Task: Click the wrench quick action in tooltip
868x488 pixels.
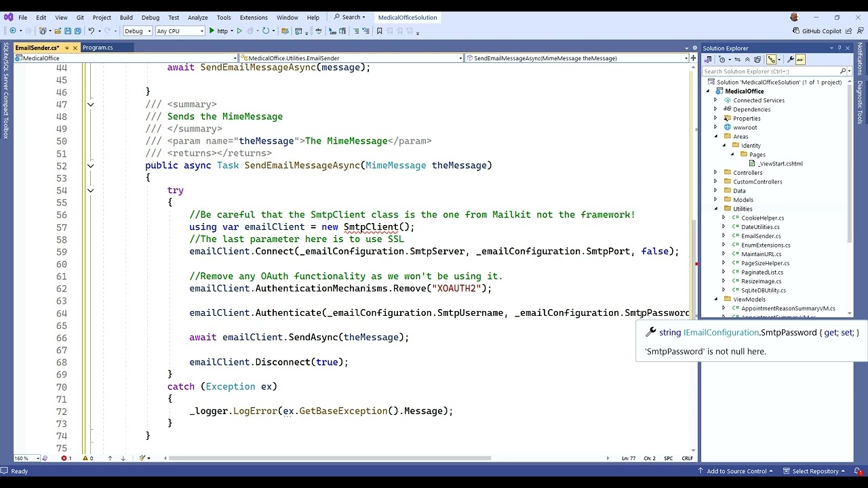Action: [x=650, y=332]
